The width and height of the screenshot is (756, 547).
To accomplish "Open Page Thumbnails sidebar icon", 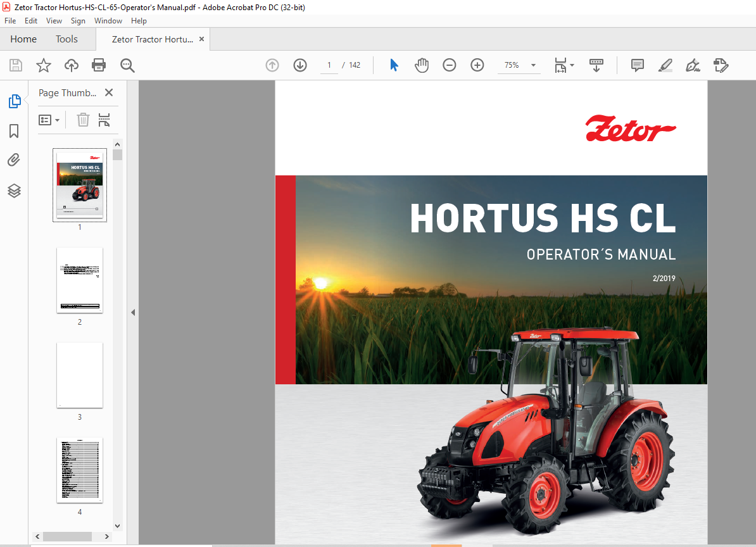I will click(15, 101).
